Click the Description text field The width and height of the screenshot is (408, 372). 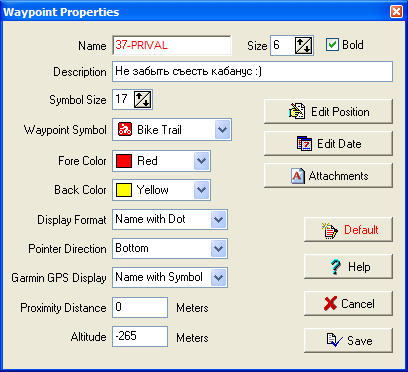click(x=252, y=71)
